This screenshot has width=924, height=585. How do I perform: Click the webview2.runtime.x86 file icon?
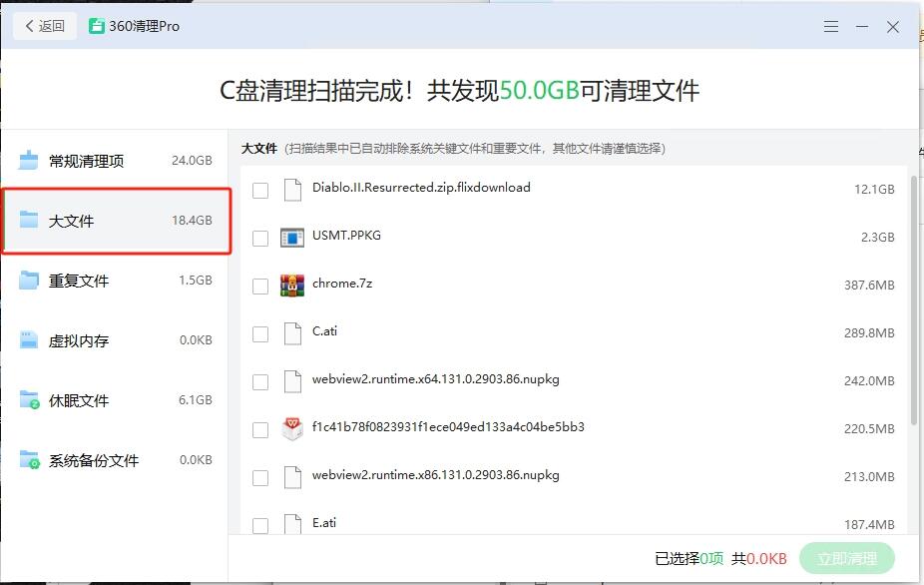(292, 477)
